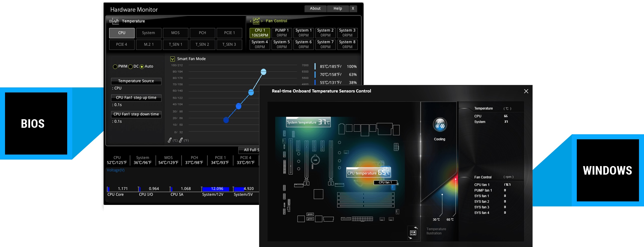Screen dimensions: 644x247
Task: Click the CPU temperature 65°C label
Action: tap(369, 173)
